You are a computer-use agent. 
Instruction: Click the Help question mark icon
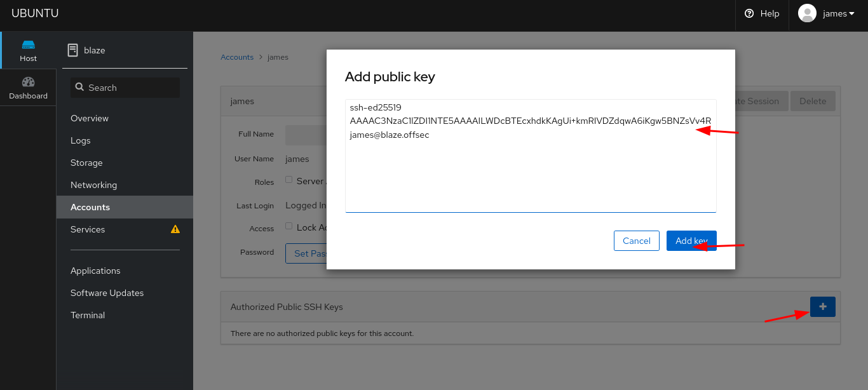click(749, 13)
